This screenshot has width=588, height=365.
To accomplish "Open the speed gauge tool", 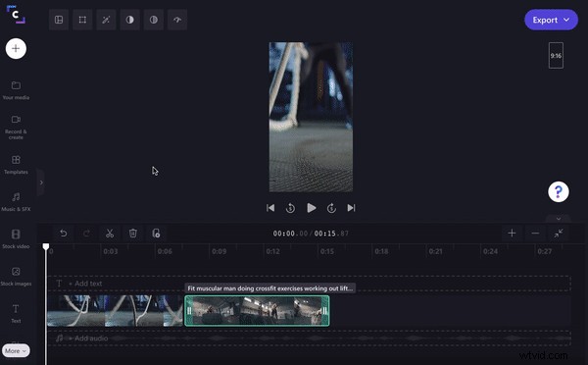I will (177, 20).
